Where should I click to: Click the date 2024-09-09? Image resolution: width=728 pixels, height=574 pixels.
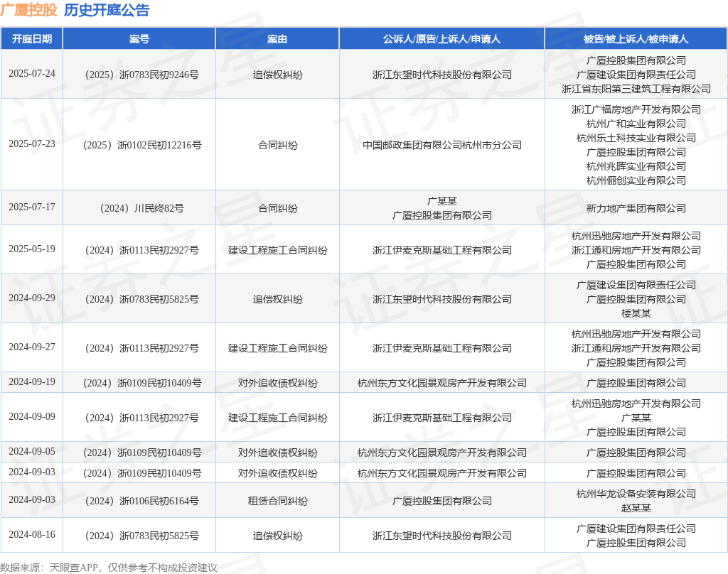pos(31,417)
